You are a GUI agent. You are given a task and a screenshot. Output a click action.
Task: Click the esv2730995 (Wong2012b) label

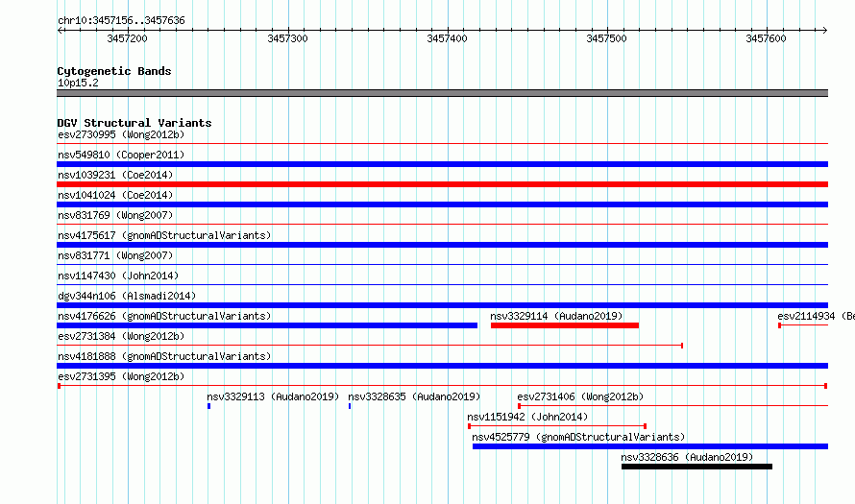tap(121, 134)
